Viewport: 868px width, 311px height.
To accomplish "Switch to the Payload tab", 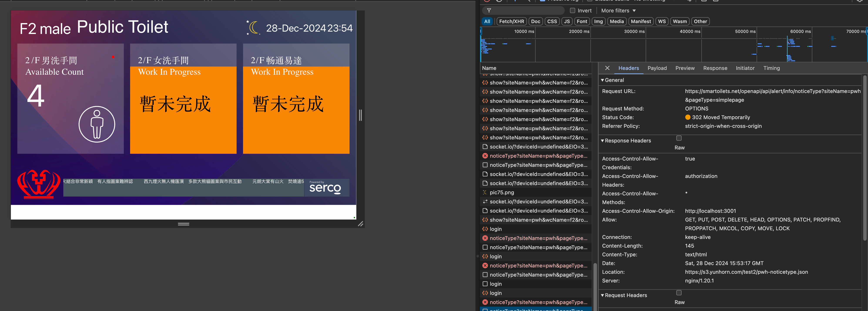I will pyautogui.click(x=657, y=68).
